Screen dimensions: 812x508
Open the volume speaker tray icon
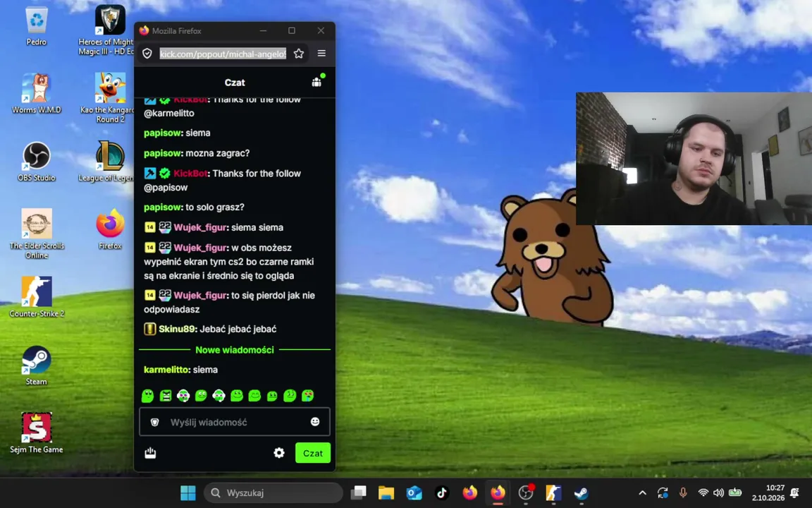coord(718,492)
